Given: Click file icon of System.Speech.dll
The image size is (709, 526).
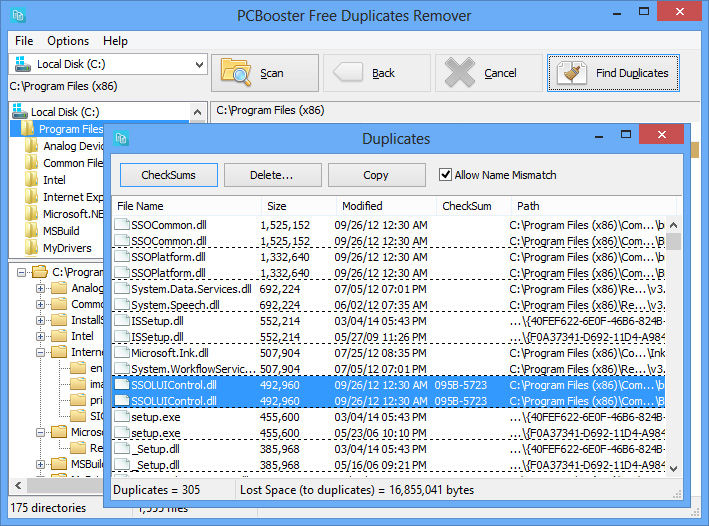Looking at the screenshot, I should tap(122, 304).
